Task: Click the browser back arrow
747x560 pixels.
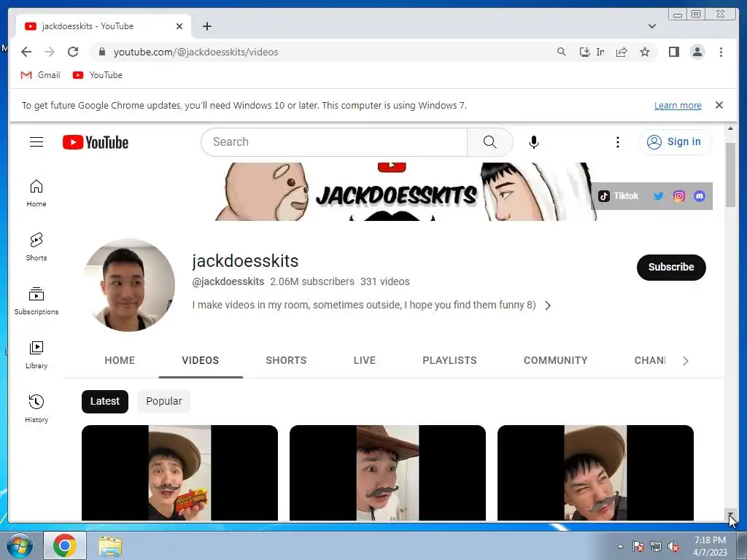Action: coord(26,52)
